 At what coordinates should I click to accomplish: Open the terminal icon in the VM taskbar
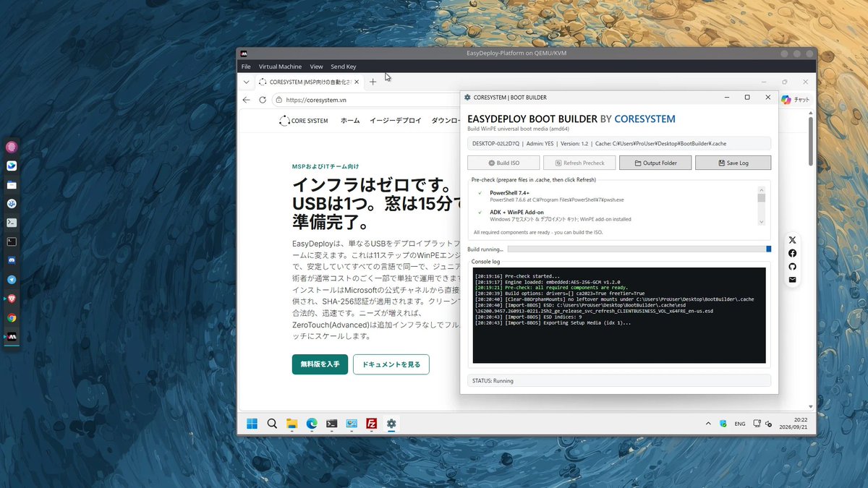[x=332, y=424]
